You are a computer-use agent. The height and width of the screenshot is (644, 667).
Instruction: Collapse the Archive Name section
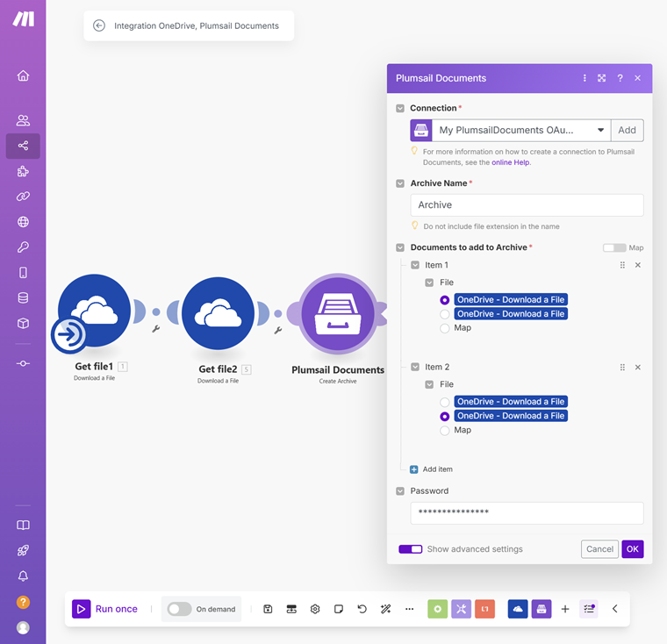point(400,183)
